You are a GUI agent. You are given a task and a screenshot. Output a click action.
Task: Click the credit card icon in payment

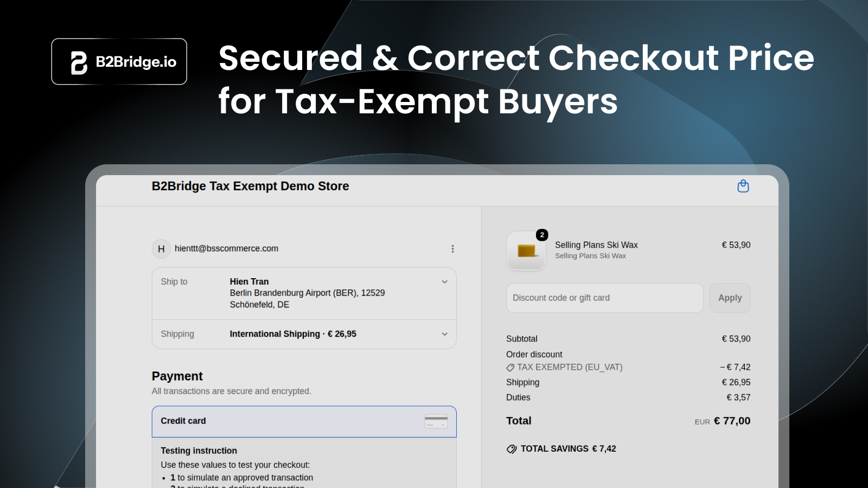pyautogui.click(x=436, y=421)
